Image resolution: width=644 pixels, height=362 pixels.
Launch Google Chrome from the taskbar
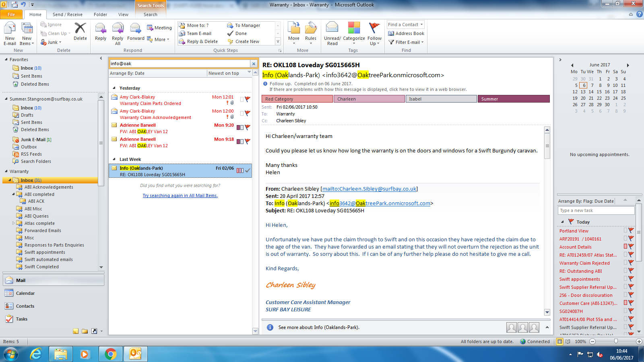[x=110, y=354]
